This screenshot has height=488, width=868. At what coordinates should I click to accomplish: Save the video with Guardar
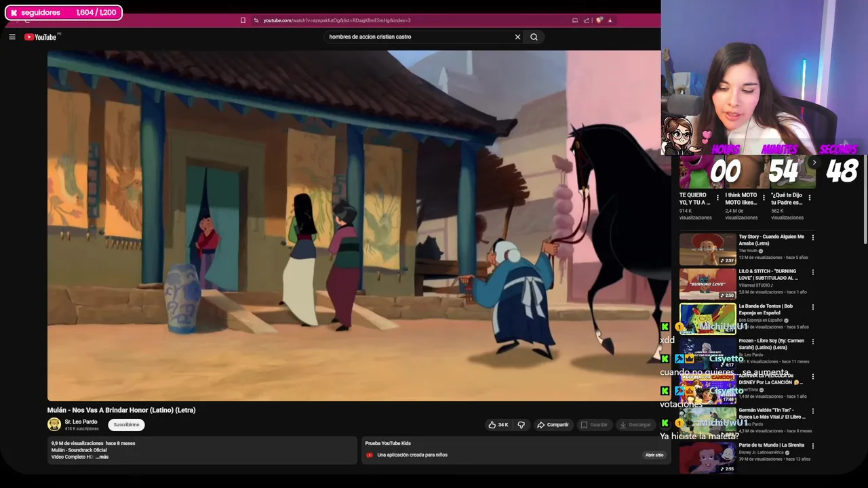pos(594,425)
